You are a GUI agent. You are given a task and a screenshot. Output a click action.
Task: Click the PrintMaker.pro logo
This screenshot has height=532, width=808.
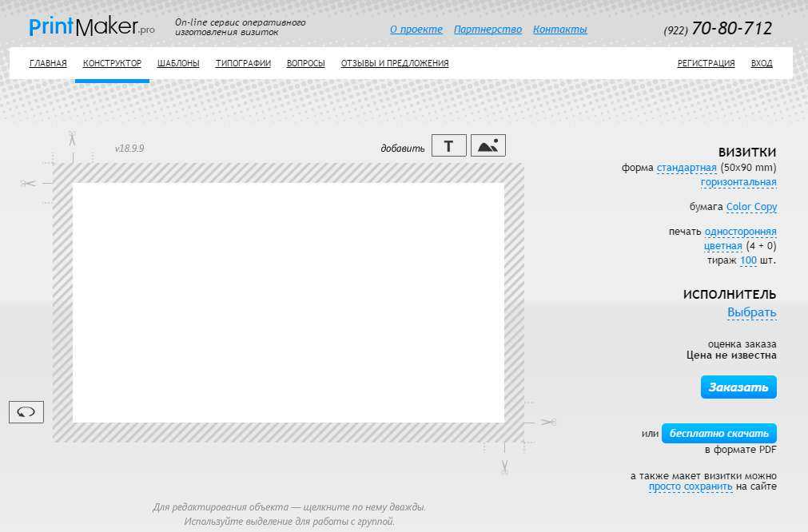coord(92,28)
